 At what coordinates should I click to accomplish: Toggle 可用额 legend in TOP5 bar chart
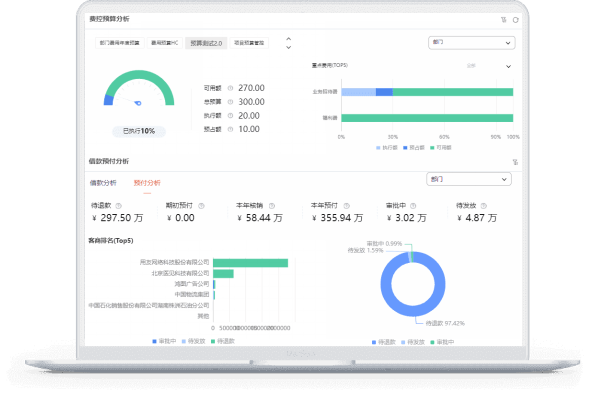(x=440, y=148)
